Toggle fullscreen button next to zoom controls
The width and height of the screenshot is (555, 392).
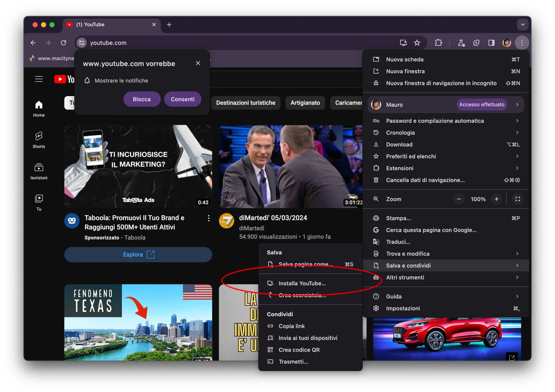coord(517,199)
